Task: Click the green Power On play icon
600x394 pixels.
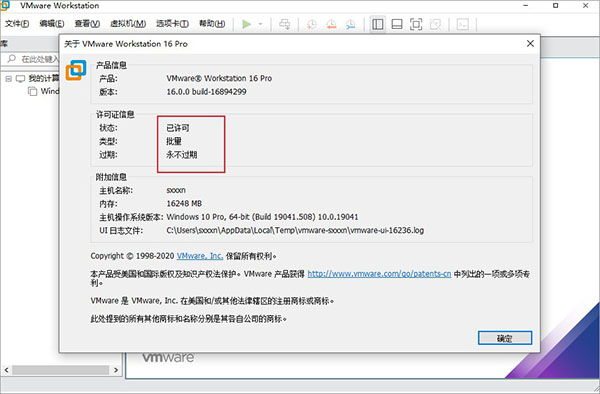Action: pos(247,24)
